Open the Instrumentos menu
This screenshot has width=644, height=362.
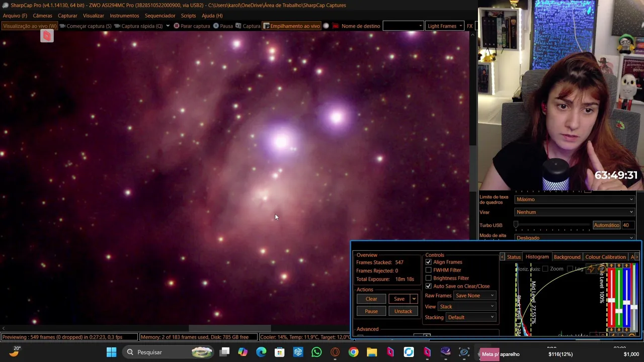[124, 16]
